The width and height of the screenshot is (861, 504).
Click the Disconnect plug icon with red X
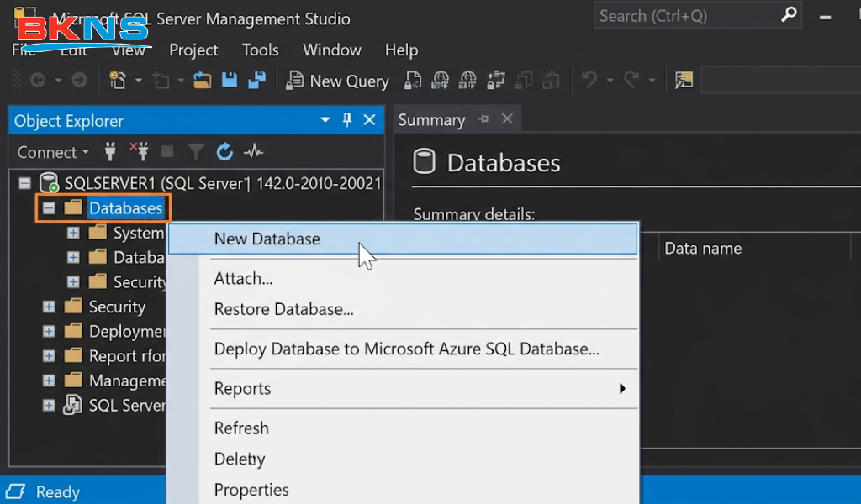(139, 151)
